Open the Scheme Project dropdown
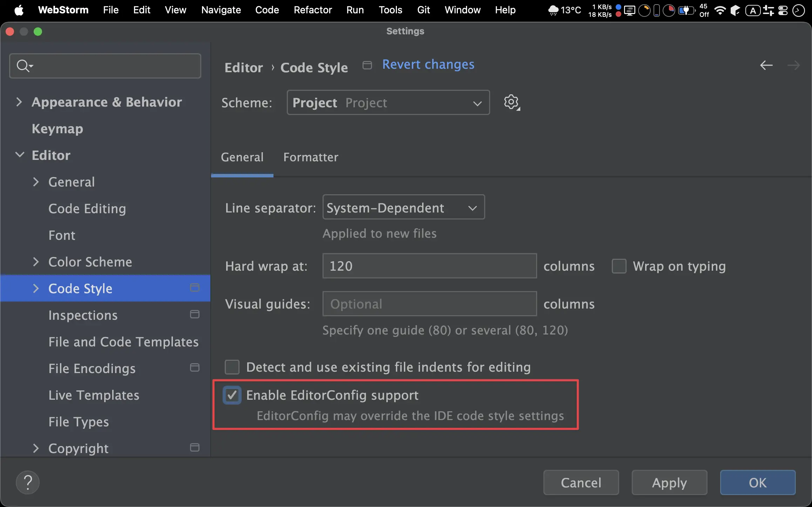 pyautogui.click(x=388, y=103)
